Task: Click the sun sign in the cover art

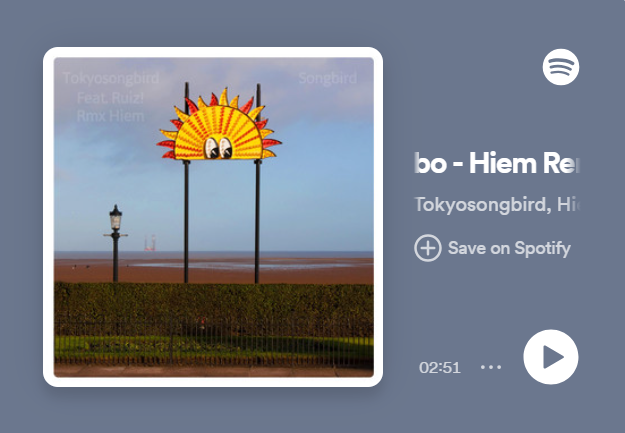Action: pos(219,124)
